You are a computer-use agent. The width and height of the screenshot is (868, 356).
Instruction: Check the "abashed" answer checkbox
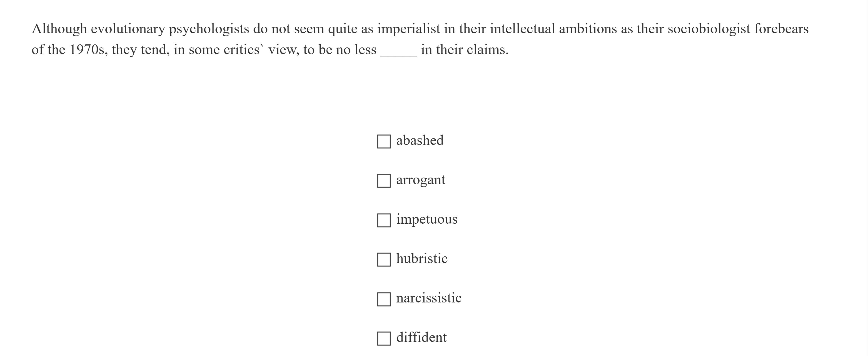(384, 141)
